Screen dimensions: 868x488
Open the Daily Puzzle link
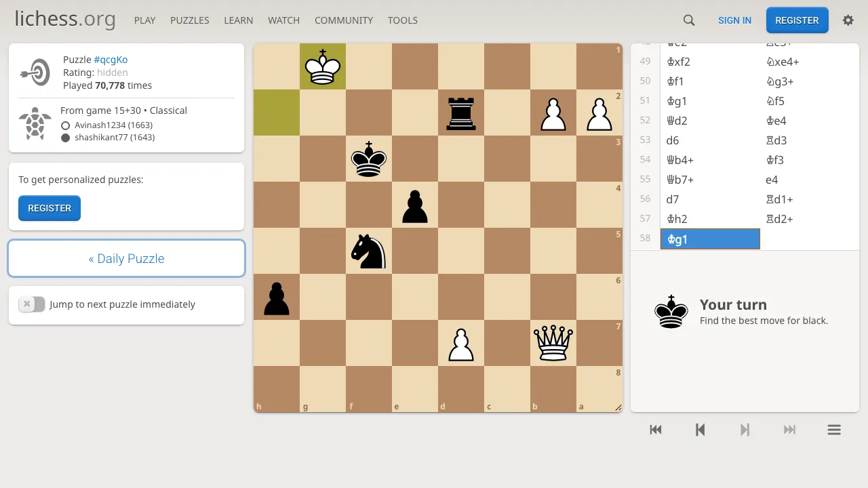(x=126, y=258)
